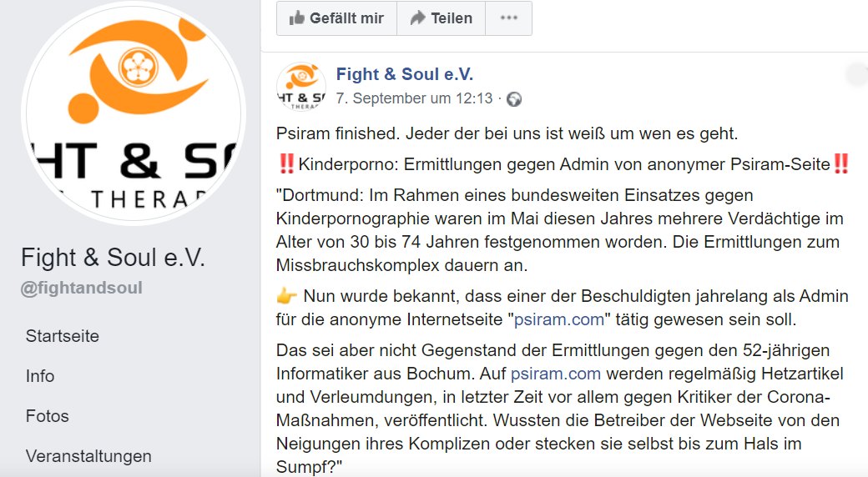The image size is (868, 477).
Task: Click the globe public-visibility icon
Action: (x=514, y=99)
